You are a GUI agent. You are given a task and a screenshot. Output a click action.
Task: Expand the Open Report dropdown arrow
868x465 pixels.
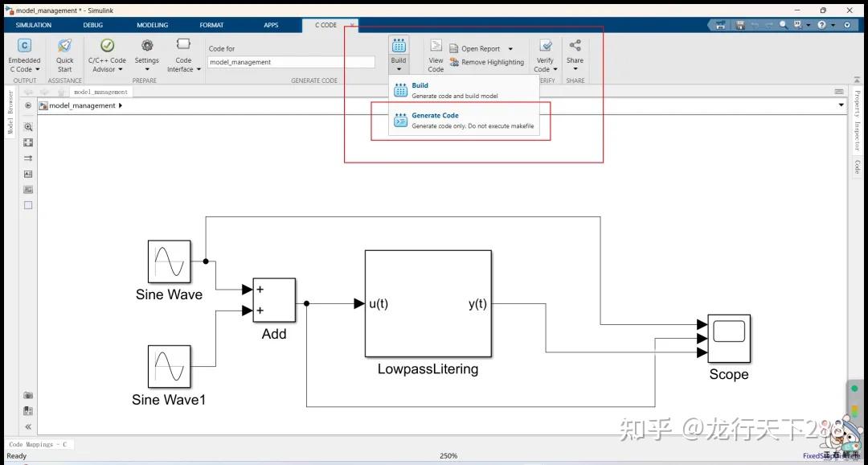click(x=510, y=49)
